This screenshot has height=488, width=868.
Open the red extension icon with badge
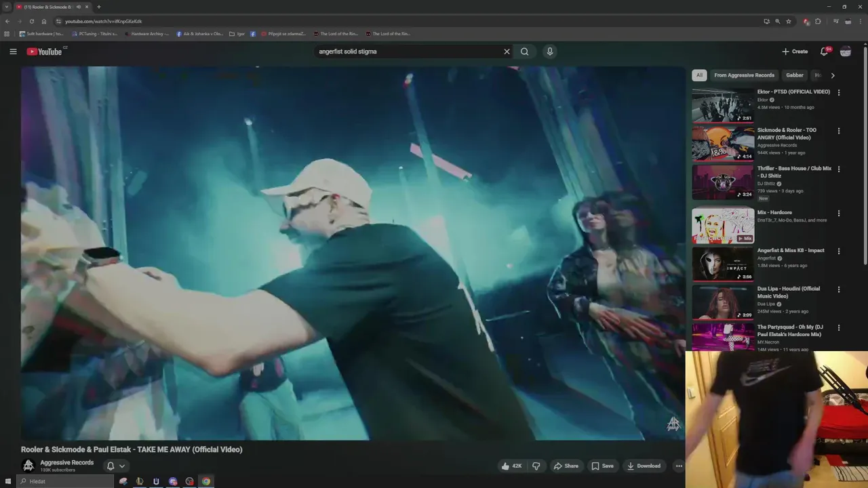tap(806, 21)
